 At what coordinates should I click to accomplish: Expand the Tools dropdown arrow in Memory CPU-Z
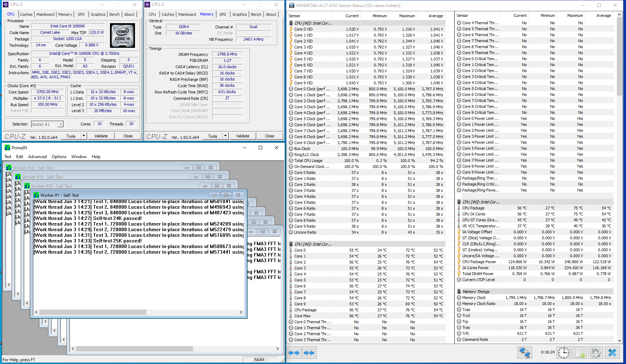[x=225, y=136]
